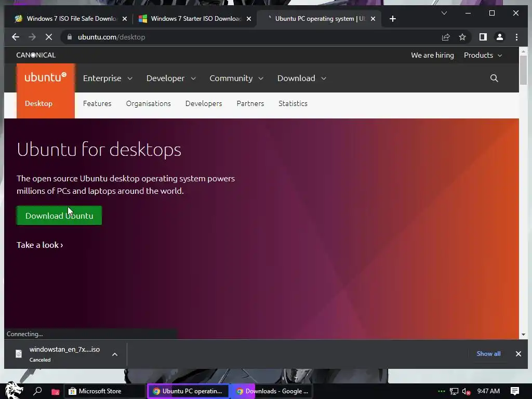Open the notification center icon

coord(515,391)
